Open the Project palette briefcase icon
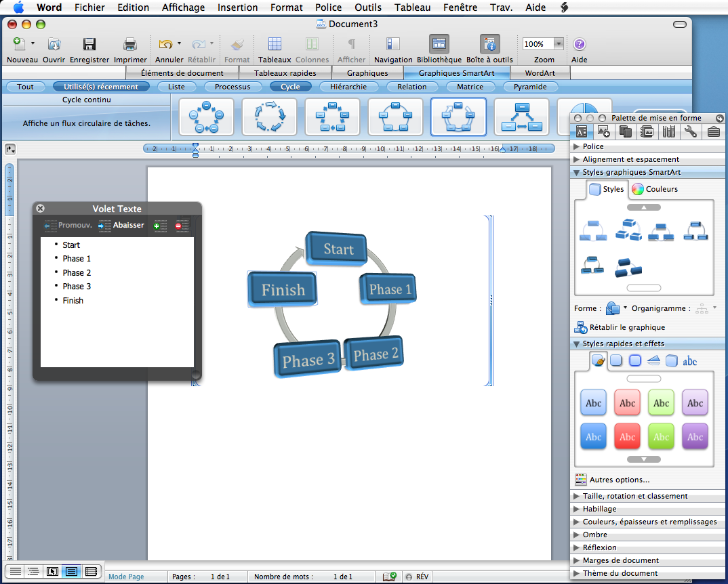 (x=714, y=132)
